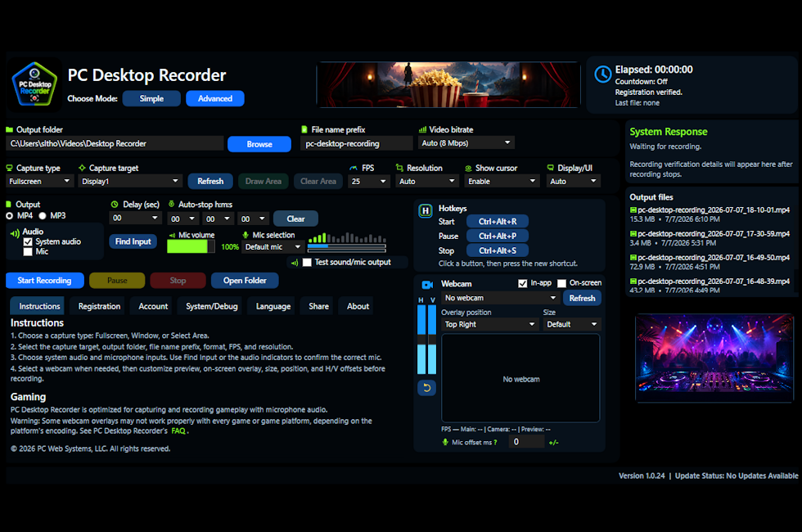This screenshot has width=802, height=532.
Task: Open the Instructions tab
Action: point(39,306)
